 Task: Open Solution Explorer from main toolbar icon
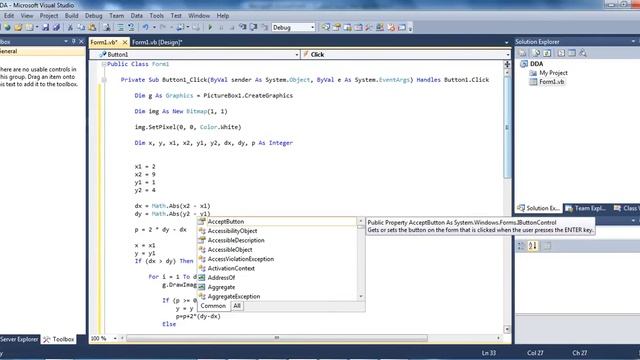click(325, 27)
